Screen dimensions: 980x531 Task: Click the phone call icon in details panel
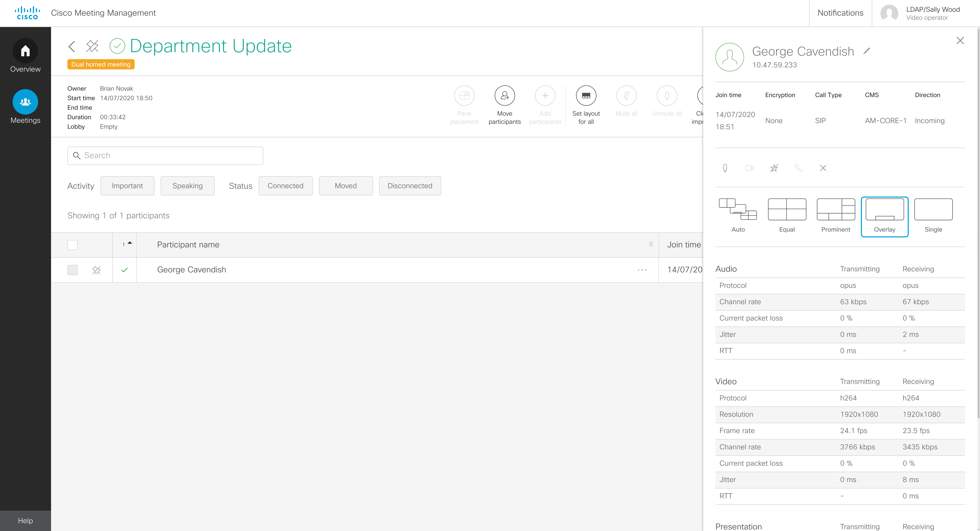pyautogui.click(x=799, y=168)
